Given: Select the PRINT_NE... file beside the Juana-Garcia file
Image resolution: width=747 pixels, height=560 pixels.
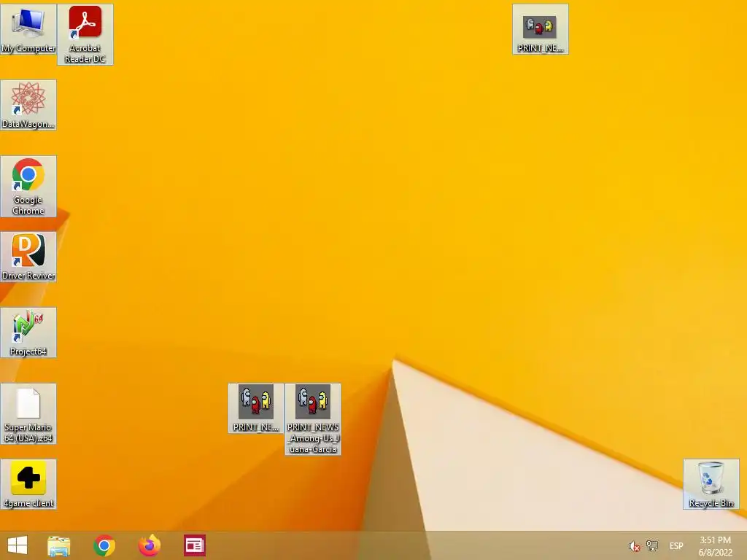Looking at the screenshot, I should [256, 408].
